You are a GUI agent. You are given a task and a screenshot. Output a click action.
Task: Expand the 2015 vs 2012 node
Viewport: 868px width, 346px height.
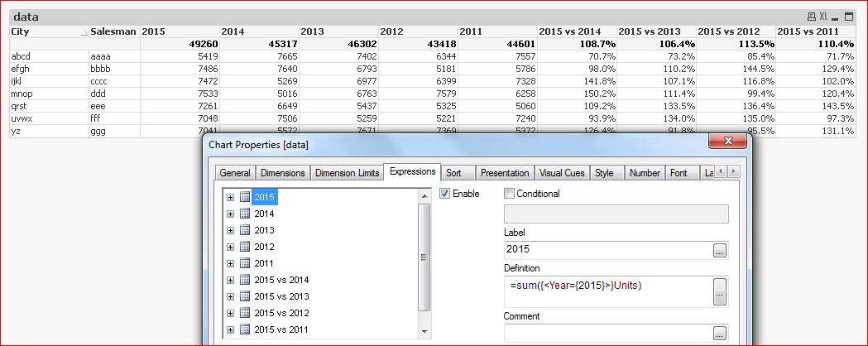click(x=230, y=314)
